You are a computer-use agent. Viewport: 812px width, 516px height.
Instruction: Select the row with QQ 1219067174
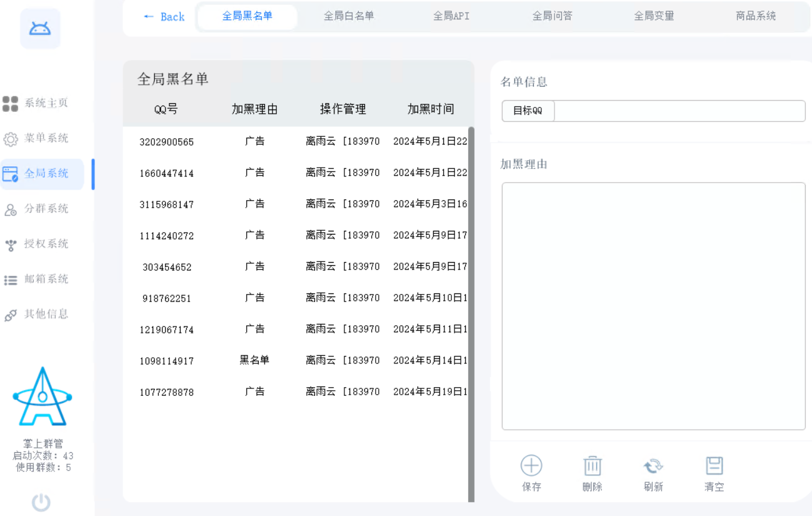point(295,330)
